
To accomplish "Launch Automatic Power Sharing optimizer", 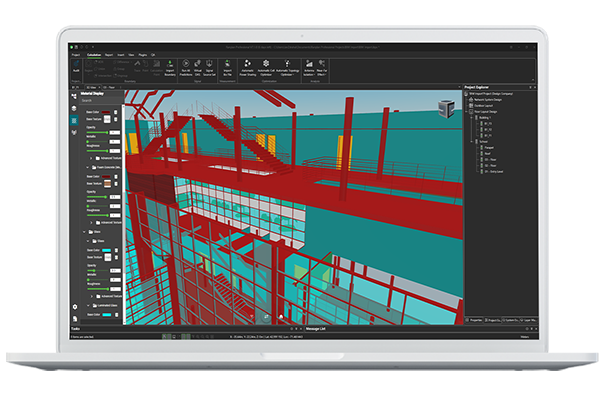I will click(248, 68).
